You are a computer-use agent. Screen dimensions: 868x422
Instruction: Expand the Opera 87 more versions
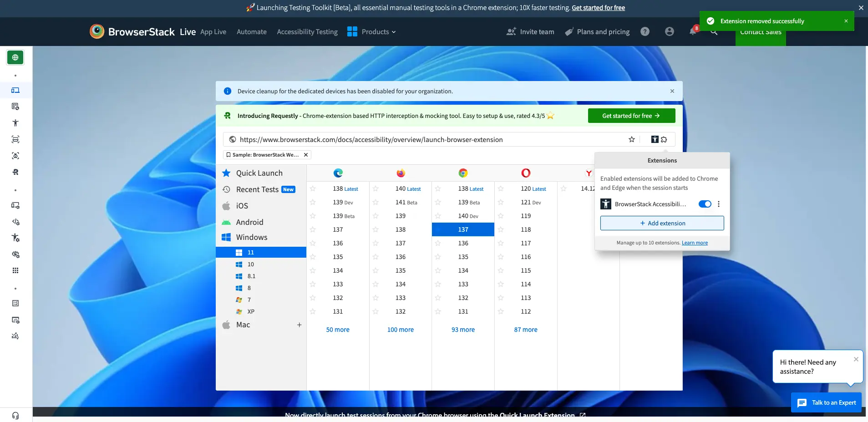(526, 330)
